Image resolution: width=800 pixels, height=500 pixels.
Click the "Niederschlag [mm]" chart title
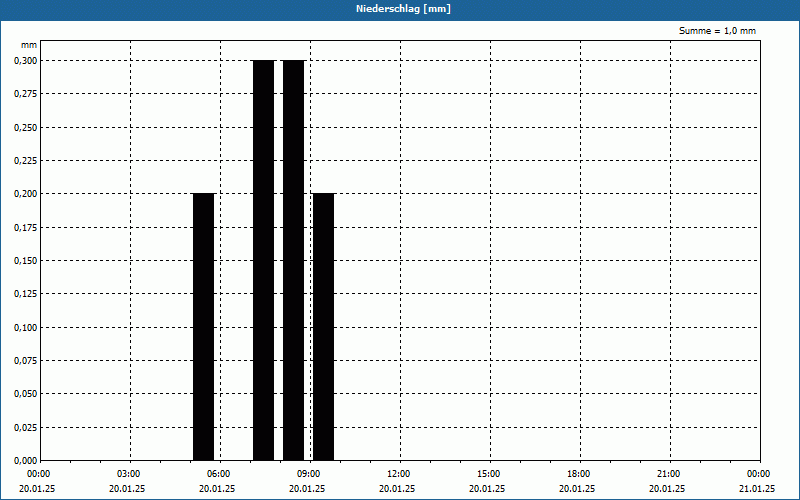[403, 9]
